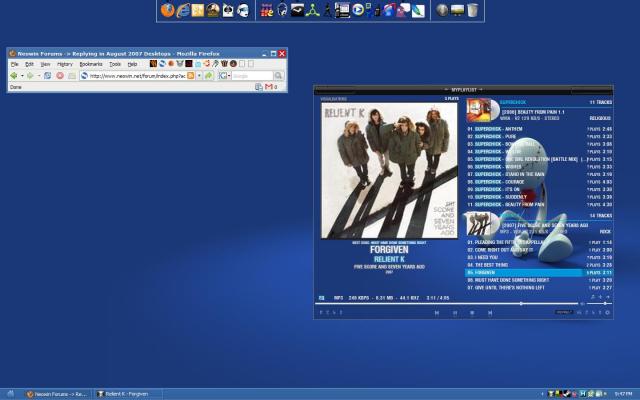Select track 06 Must Have Done Something Right
Viewport: 640px width, 400px height.
point(539,280)
